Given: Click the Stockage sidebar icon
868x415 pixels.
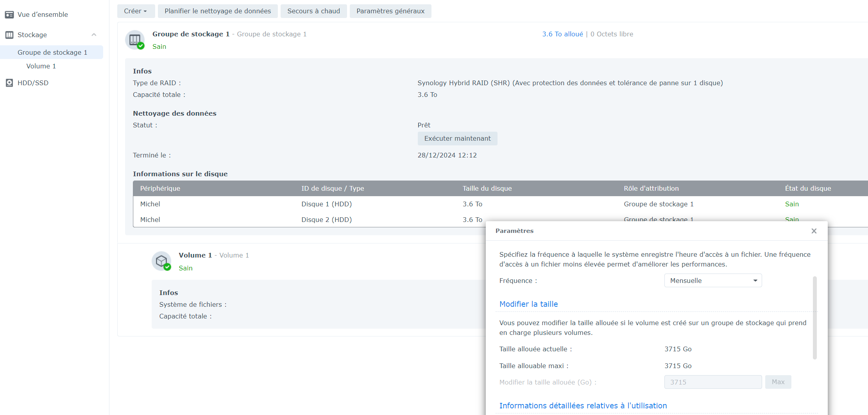Looking at the screenshot, I should (x=9, y=35).
